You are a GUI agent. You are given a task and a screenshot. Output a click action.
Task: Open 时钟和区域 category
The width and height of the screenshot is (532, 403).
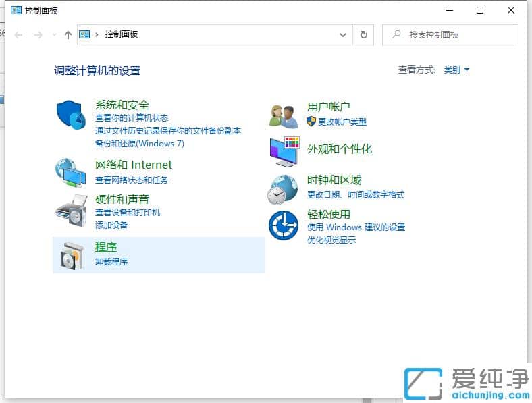[334, 180]
